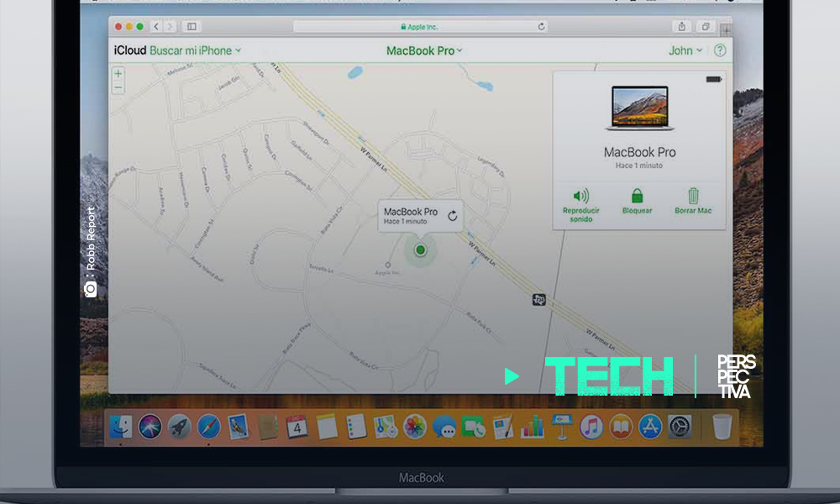Erase the Mac using Borrar Mac
The height and width of the screenshot is (504, 840).
693,202
